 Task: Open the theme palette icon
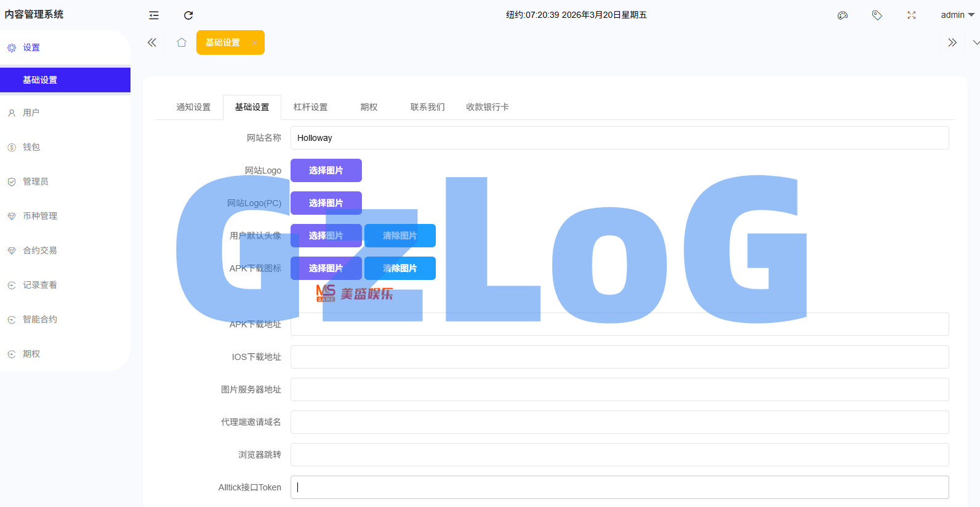(843, 15)
